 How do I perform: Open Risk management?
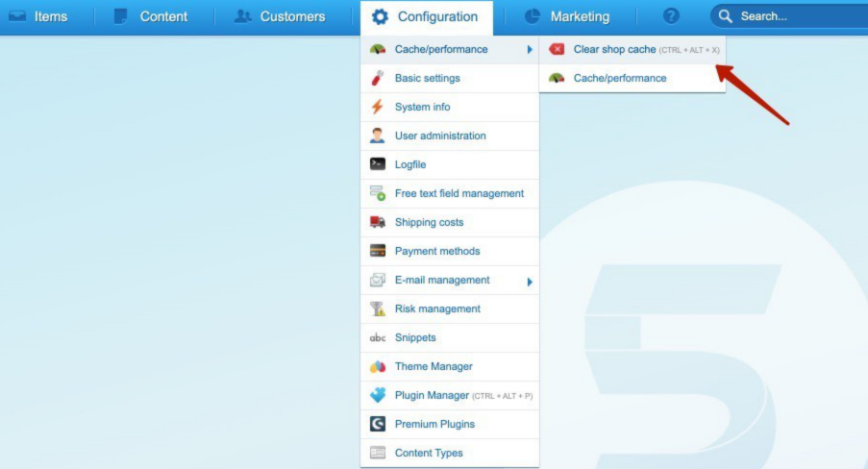tap(450, 309)
